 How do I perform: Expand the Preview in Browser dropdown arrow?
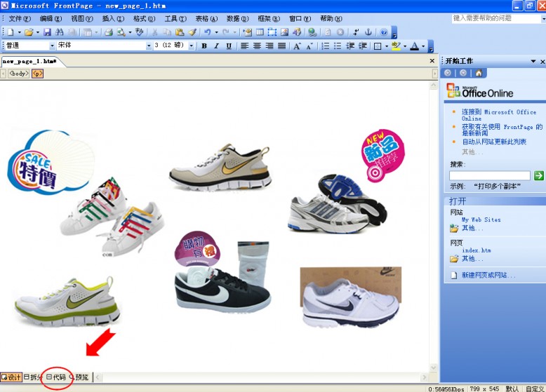click(x=130, y=32)
